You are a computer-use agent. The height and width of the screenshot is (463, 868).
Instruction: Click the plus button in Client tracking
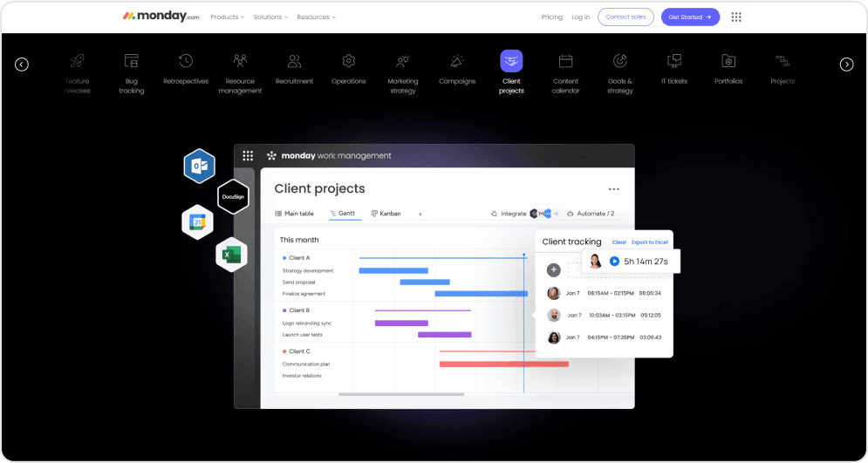(x=554, y=270)
